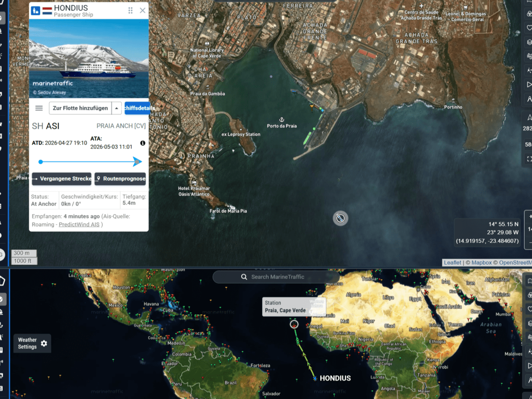The width and height of the screenshot is (532, 399).
Task: Open the PredictWind AIS source link
Action: pos(79,225)
